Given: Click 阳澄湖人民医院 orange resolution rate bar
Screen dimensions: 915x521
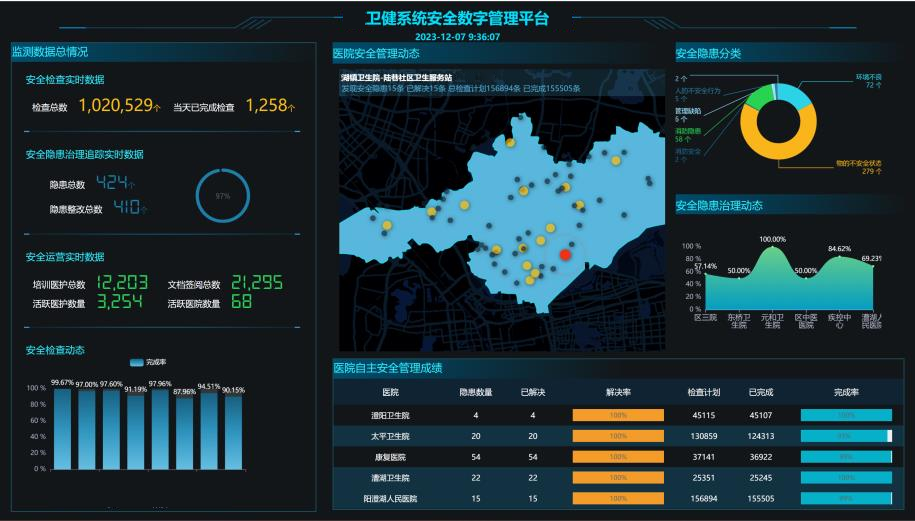Looking at the screenshot, I should click(x=617, y=498).
